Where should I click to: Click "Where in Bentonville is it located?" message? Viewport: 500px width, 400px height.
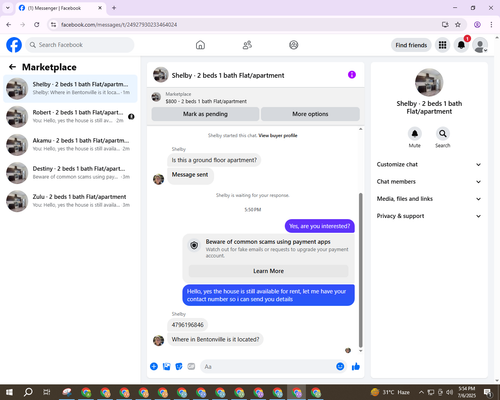tap(215, 339)
